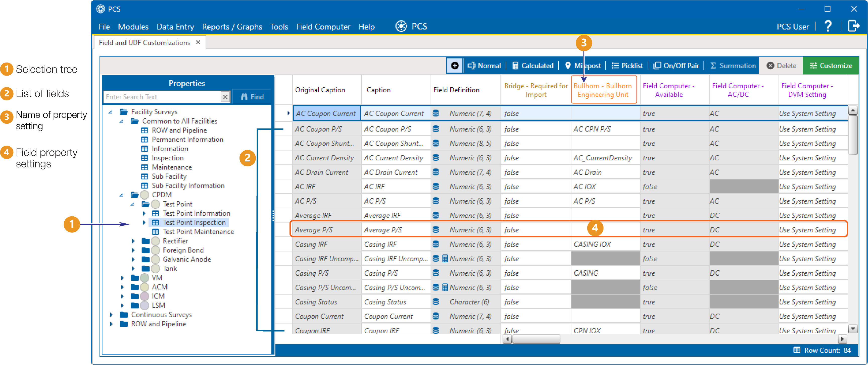Expand the Rectifier tree node
This screenshot has height=365, width=868.
pyautogui.click(x=133, y=241)
